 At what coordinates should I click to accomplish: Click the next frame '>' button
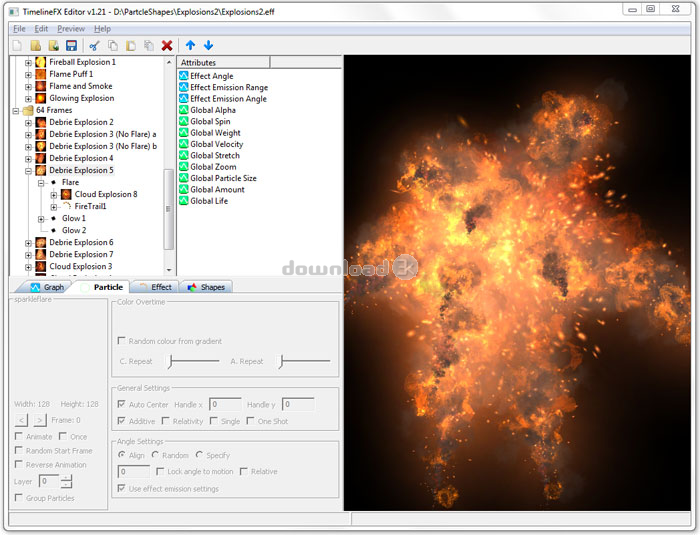(x=40, y=420)
